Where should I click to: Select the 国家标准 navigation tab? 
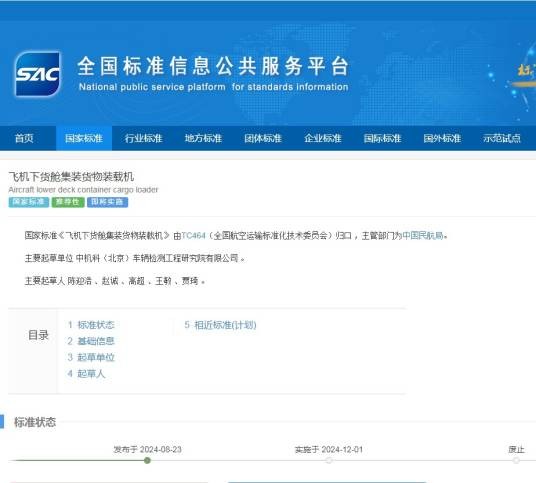tap(84, 138)
